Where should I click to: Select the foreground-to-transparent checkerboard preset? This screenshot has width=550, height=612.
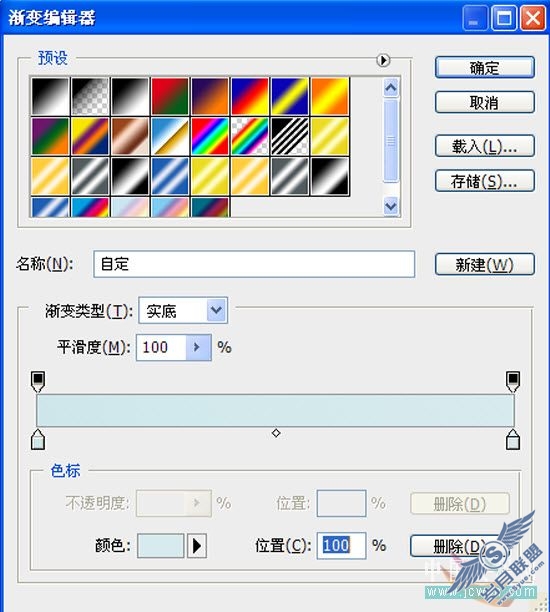90,96
